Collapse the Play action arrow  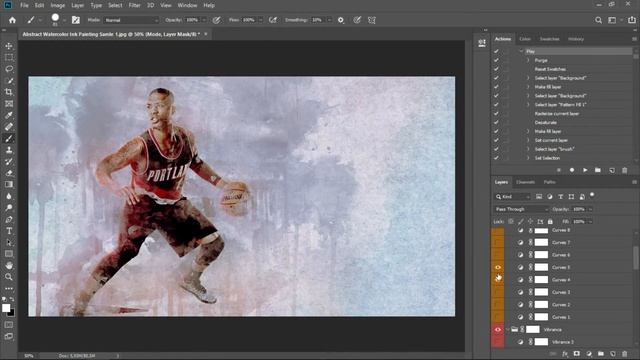pyautogui.click(x=521, y=51)
